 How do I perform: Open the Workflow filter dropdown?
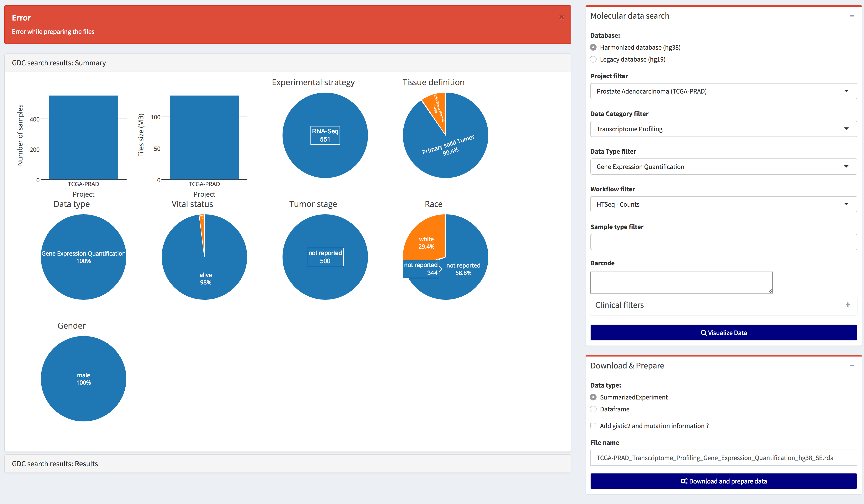pos(723,204)
